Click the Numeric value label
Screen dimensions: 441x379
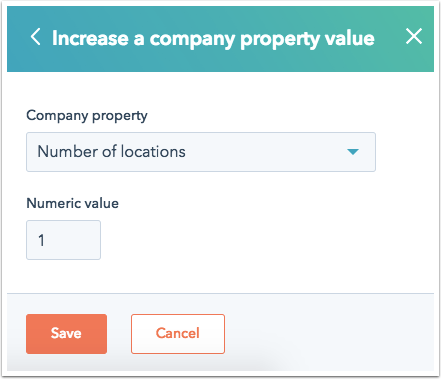tap(72, 203)
